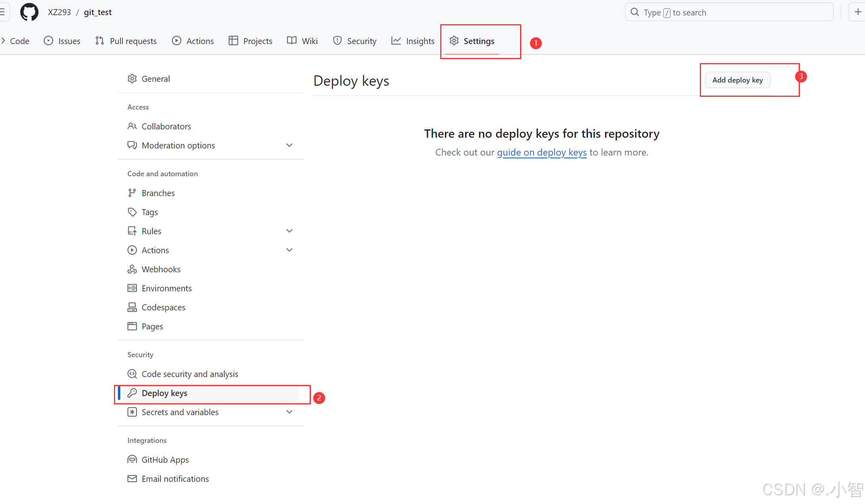
Task: Click the Webhooks sidebar icon
Action: point(132,269)
